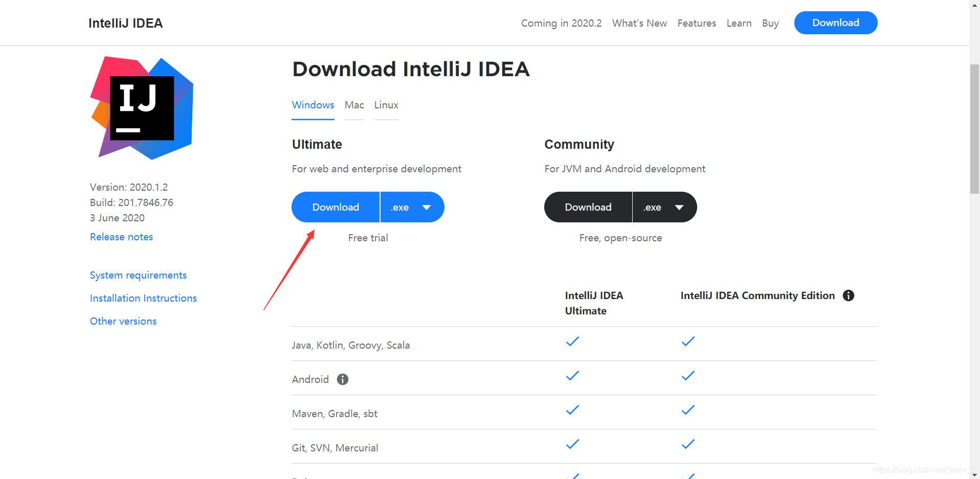This screenshot has width=980, height=479.
Task: Click Ultimate checkmark for Java, Kotlin, Groovy, Scala
Action: tap(572, 341)
